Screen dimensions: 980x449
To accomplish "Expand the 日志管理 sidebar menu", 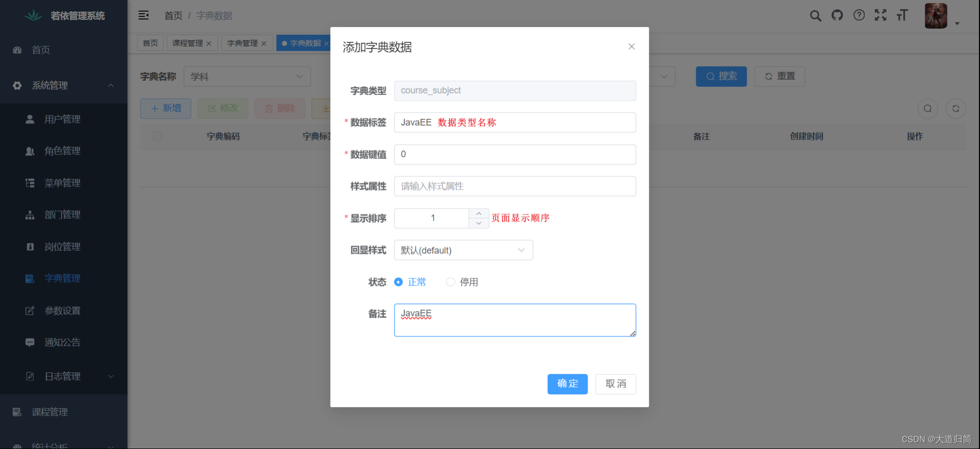I will pos(64,376).
